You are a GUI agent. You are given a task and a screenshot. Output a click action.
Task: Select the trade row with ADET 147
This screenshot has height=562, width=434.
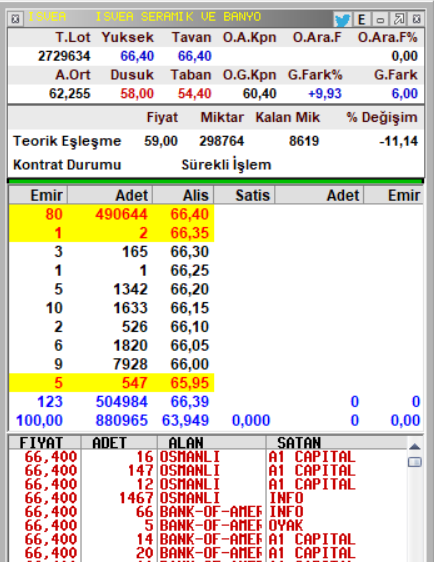208,471
